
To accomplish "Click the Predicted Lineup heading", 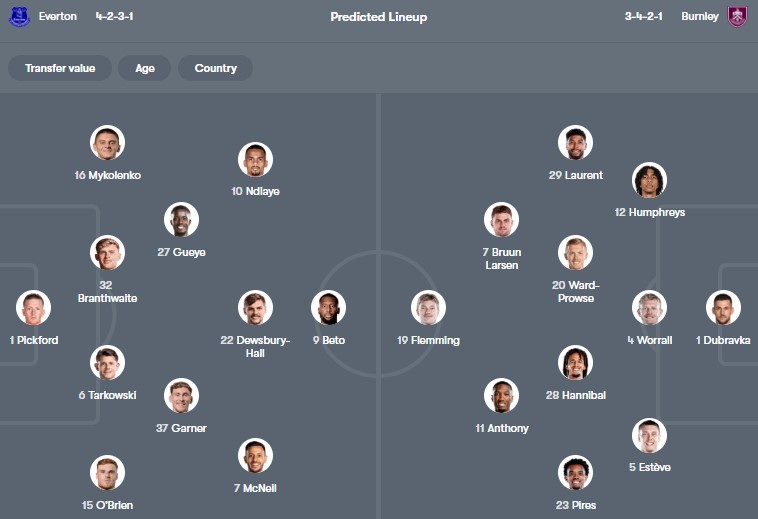I will point(378,17).
